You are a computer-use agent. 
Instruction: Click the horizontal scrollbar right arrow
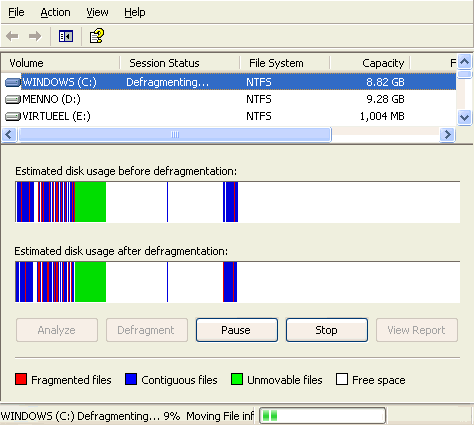(x=447, y=135)
